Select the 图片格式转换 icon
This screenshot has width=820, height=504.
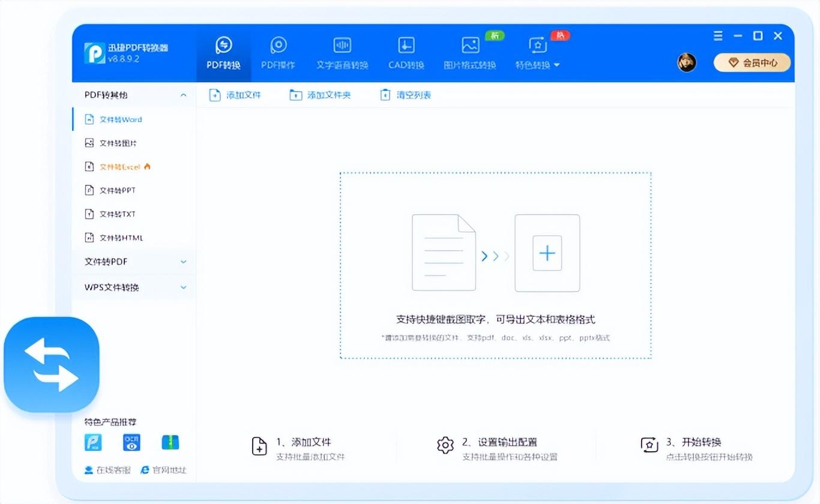click(470, 46)
